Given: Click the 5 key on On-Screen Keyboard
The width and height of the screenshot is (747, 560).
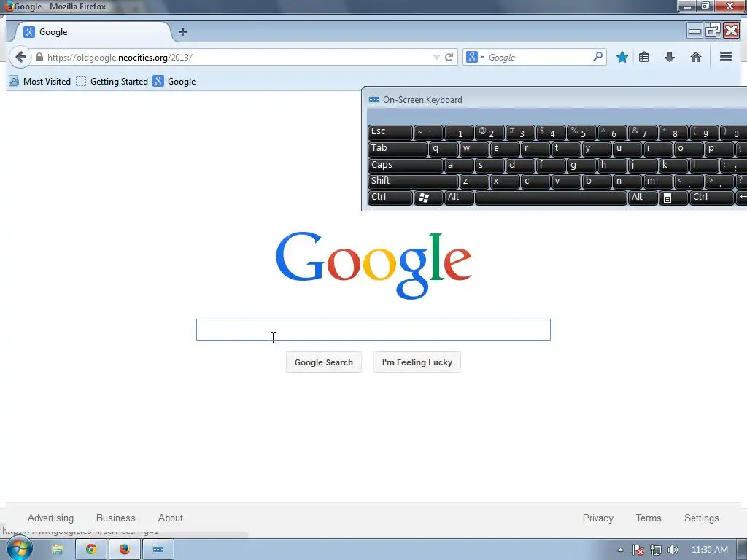Looking at the screenshot, I should (x=581, y=132).
